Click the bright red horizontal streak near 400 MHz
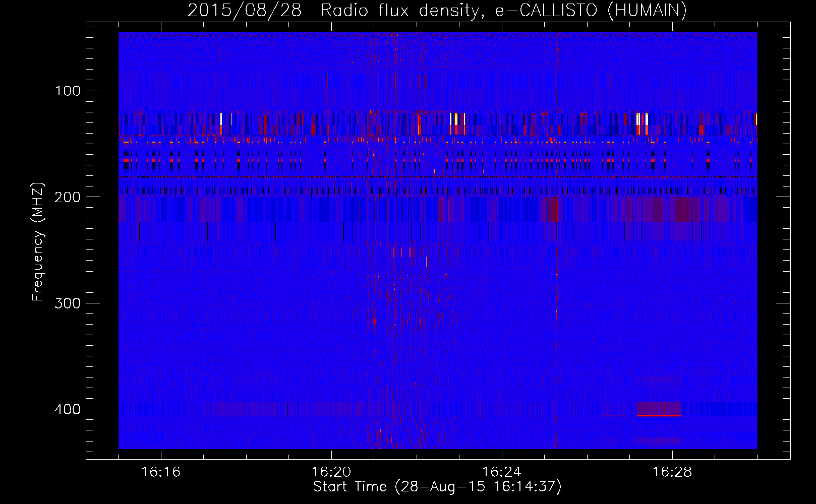The width and height of the screenshot is (816, 504). [659, 415]
